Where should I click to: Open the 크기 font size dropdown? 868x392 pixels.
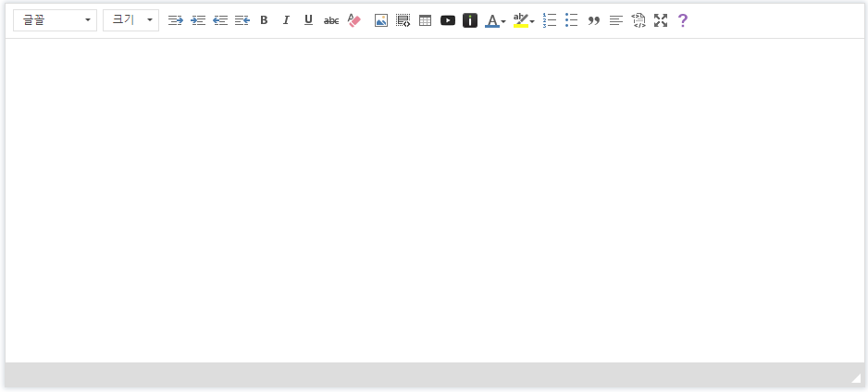[130, 20]
